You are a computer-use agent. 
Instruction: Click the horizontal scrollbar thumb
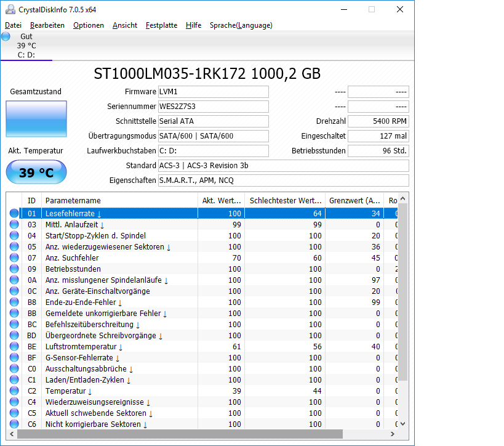pyautogui.click(x=180, y=434)
